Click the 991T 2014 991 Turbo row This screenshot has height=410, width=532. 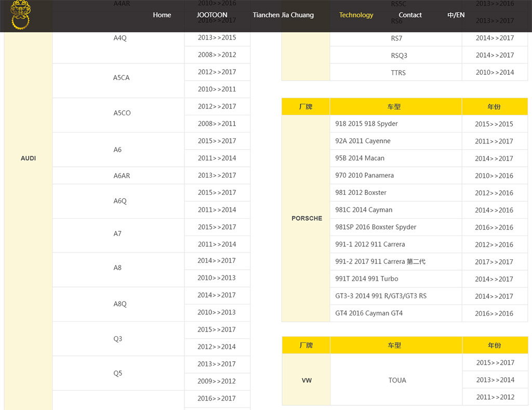(x=395, y=279)
